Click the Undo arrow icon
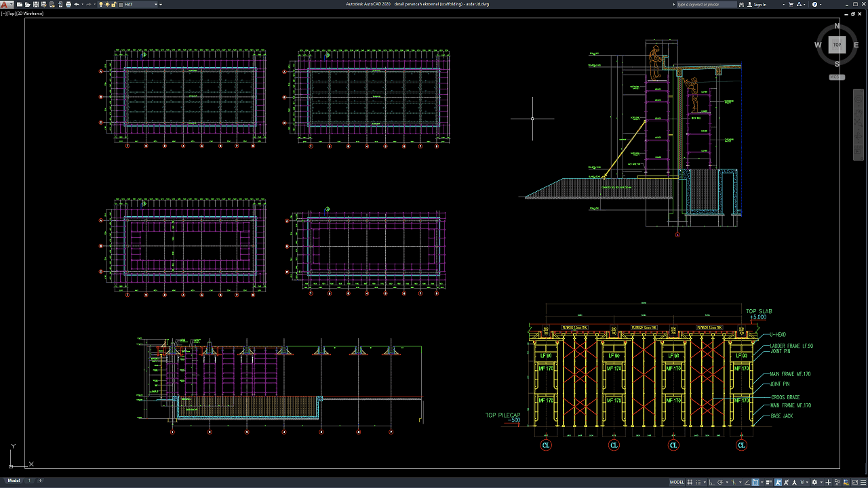 77,4
